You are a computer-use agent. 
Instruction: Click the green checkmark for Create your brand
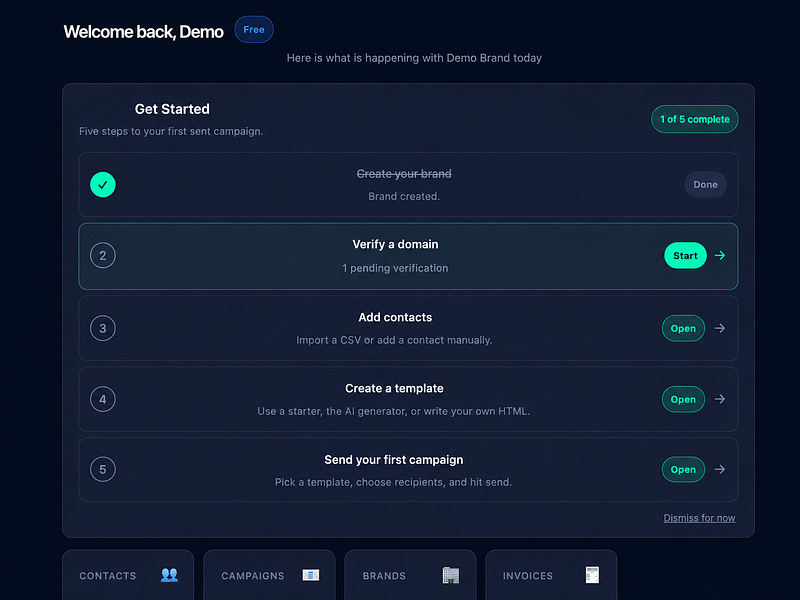click(x=103, y=184)
